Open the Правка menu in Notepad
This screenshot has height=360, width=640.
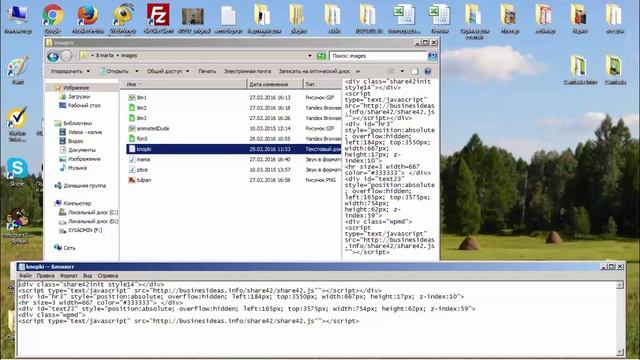(x=45, y=276)
